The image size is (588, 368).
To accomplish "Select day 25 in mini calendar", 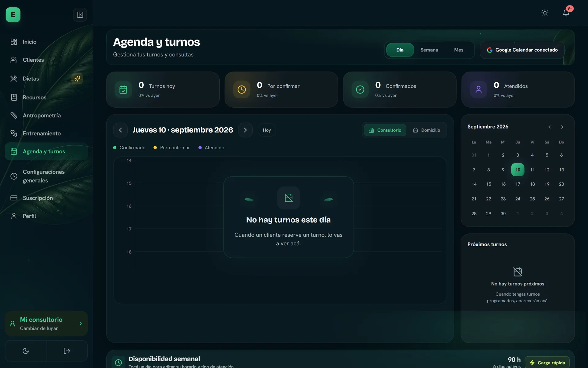I will [532, 199].
